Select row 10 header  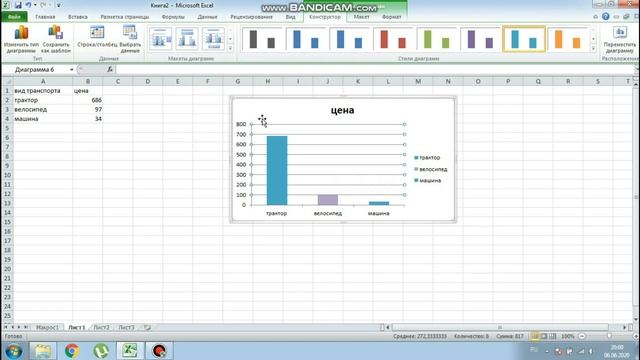pos(7,175)
